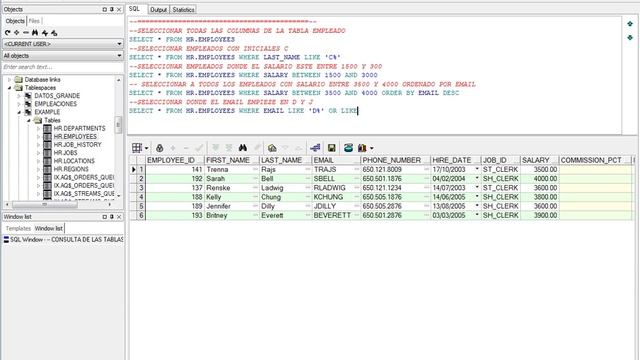Click the plus-diamond icon in Objects toolbar
Viewport: 640px width, 360px height.
click(17, 33)
